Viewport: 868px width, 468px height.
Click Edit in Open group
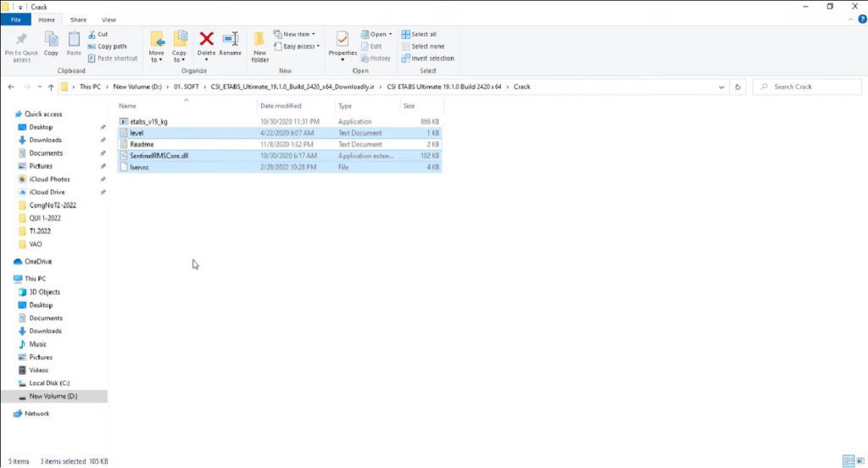point(371,47)
